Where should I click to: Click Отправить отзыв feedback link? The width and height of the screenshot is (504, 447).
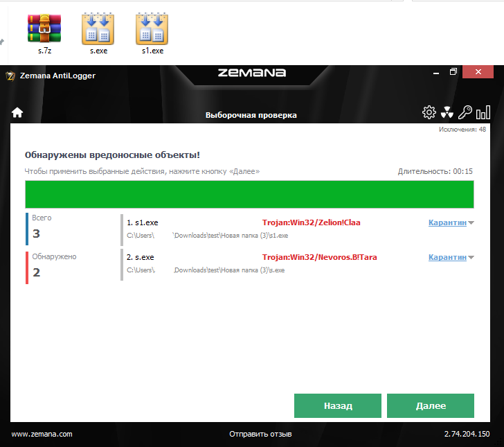point(260,434)
